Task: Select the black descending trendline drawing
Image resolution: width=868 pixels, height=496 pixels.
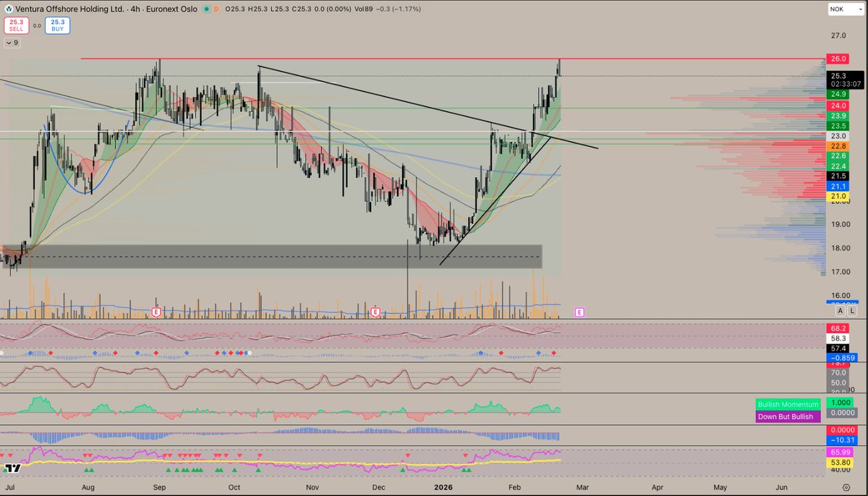Action: (x=427, y=106)
